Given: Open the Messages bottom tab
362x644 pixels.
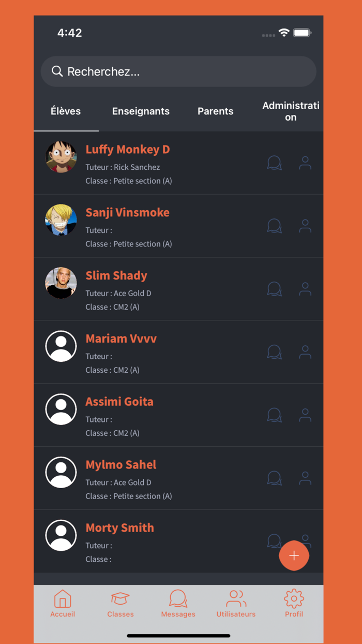Looking at the screenshot, I should [x=178, y=604].
